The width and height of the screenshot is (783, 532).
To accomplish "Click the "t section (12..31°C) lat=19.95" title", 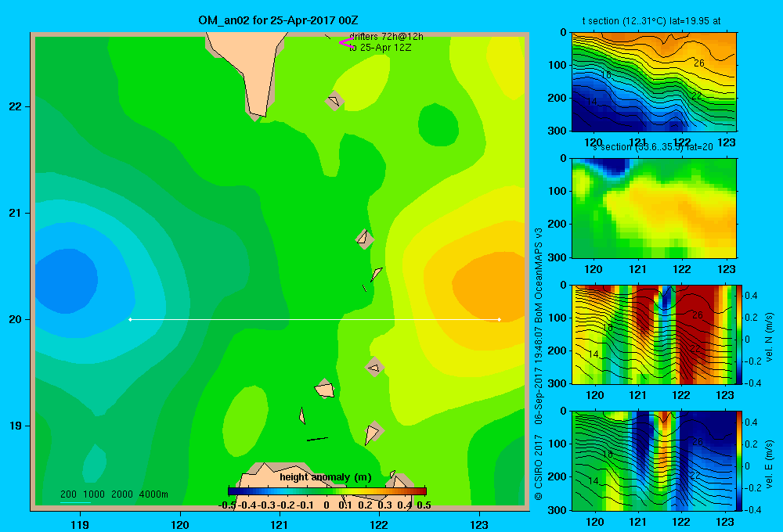I will coord(651,21).
